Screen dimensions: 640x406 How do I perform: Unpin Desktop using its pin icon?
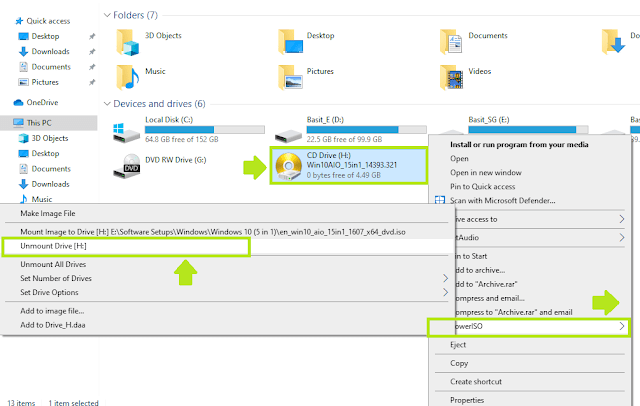pos(92,36)
